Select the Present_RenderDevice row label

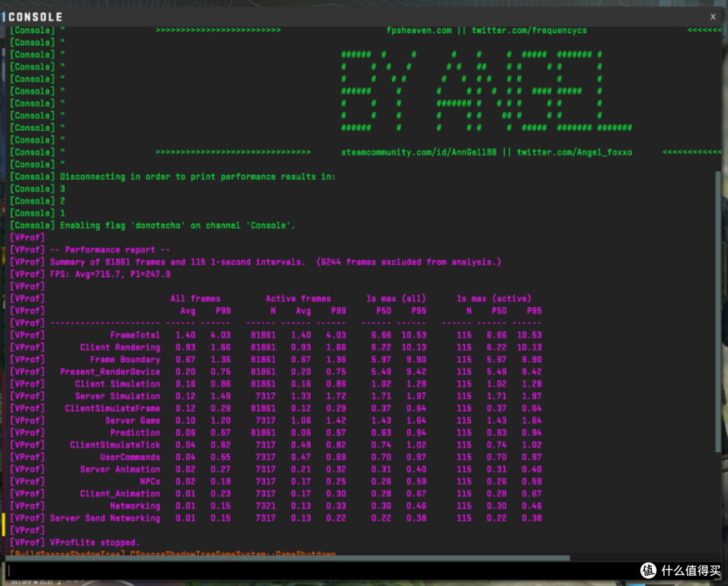click(110, 372)
